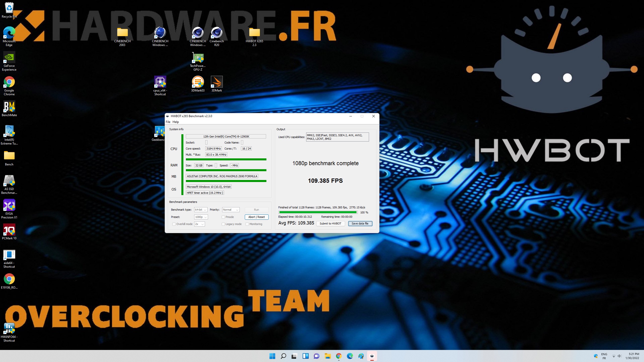Open GeForce Experience desktop shortcut
The height and width of the screenshot is (362, 644).
click(9, 61)
